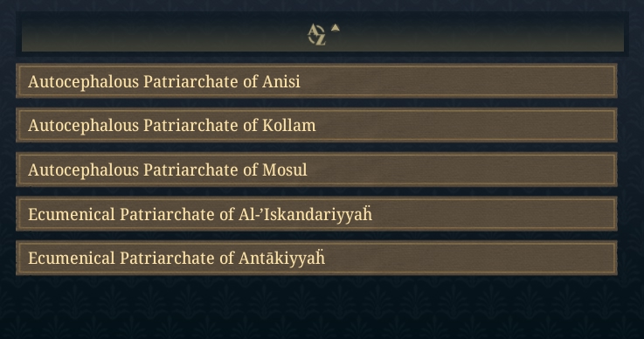Choose Autocephalous Patriarchate of Mosul

pyautogui.click(x=316, y=169)
